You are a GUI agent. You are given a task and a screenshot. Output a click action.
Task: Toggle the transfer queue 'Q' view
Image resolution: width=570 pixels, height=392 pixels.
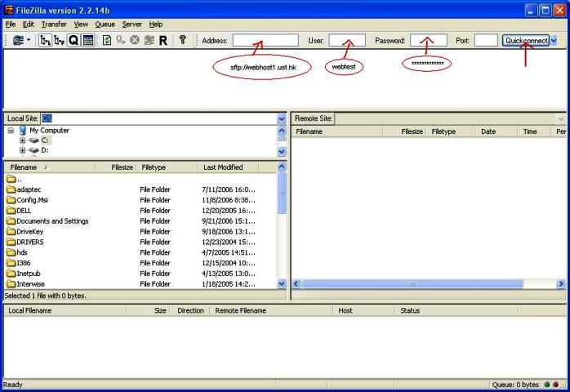[73, 40]
